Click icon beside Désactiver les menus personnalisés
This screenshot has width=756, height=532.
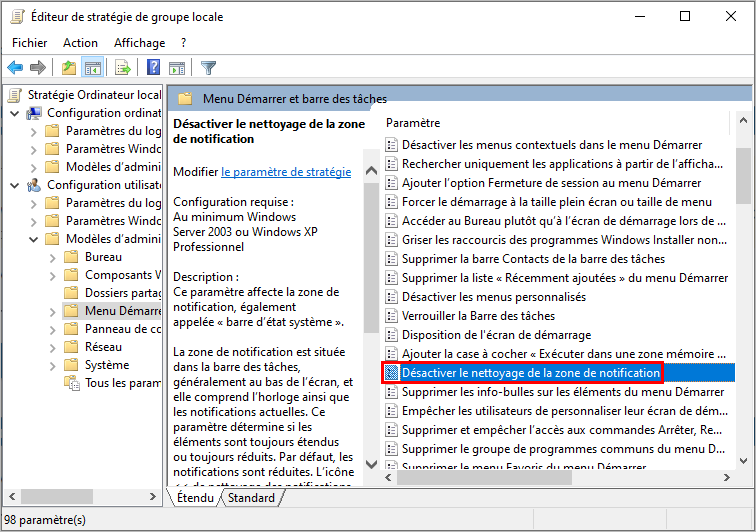point(391,297)
